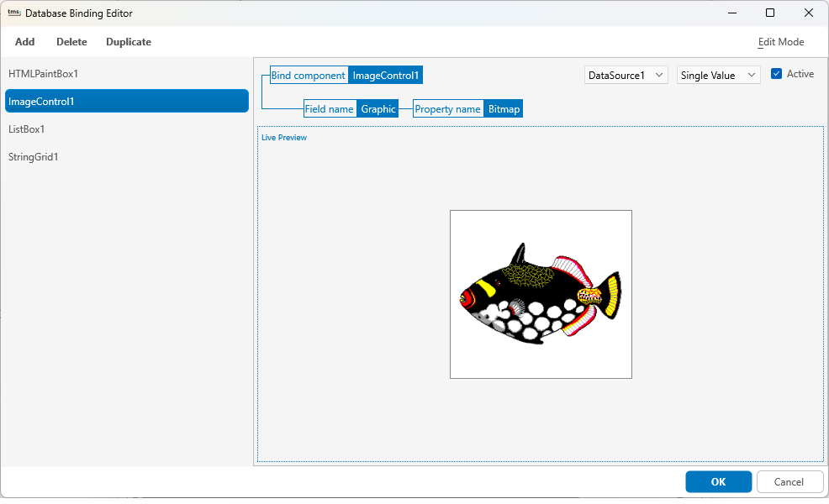
Task: Open Edit Mode
Action: pyautogui.click(x=780, y=41)
